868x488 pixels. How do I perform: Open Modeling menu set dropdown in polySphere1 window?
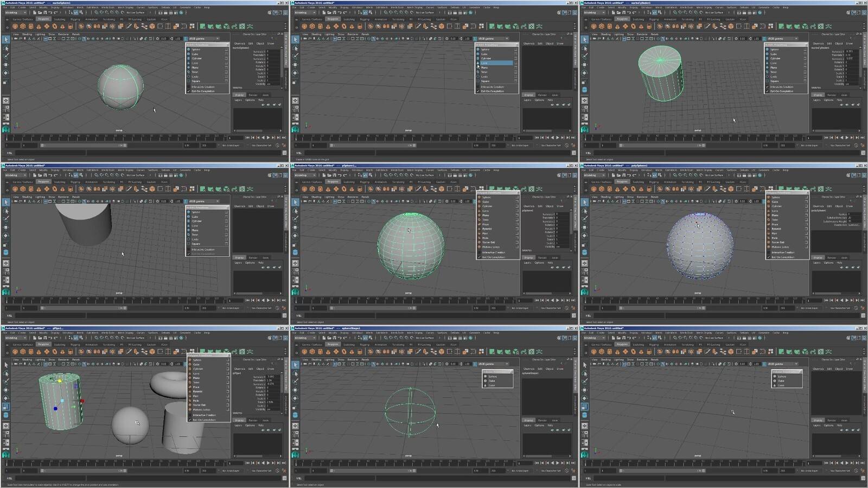[595, 175]
